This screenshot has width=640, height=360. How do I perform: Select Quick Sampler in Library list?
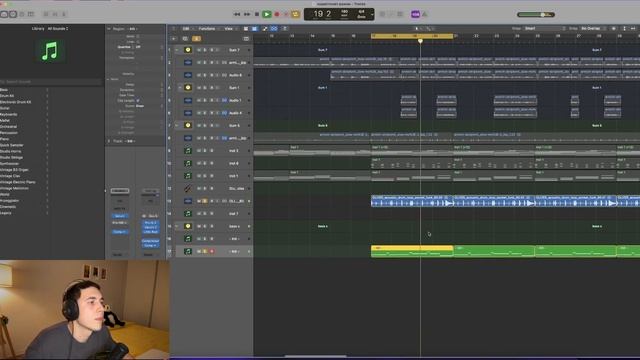[x=12, y=145]
